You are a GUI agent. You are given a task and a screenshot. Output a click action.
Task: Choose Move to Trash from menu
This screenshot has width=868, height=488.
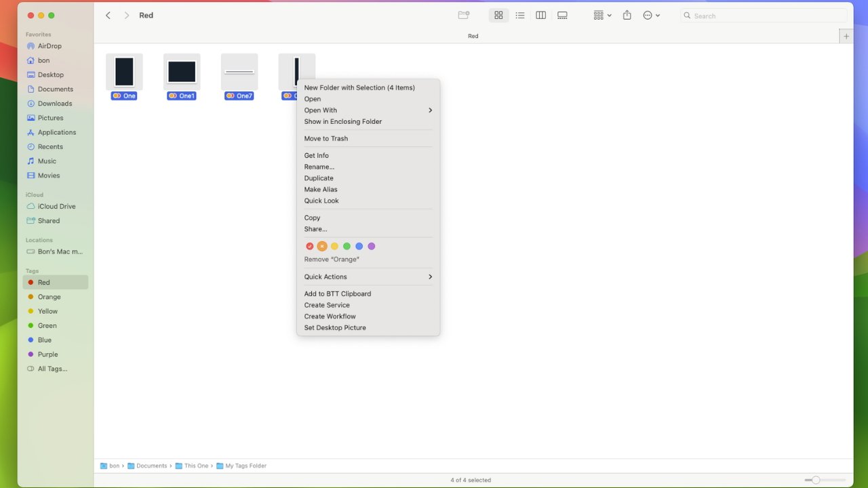click(325, 138)
